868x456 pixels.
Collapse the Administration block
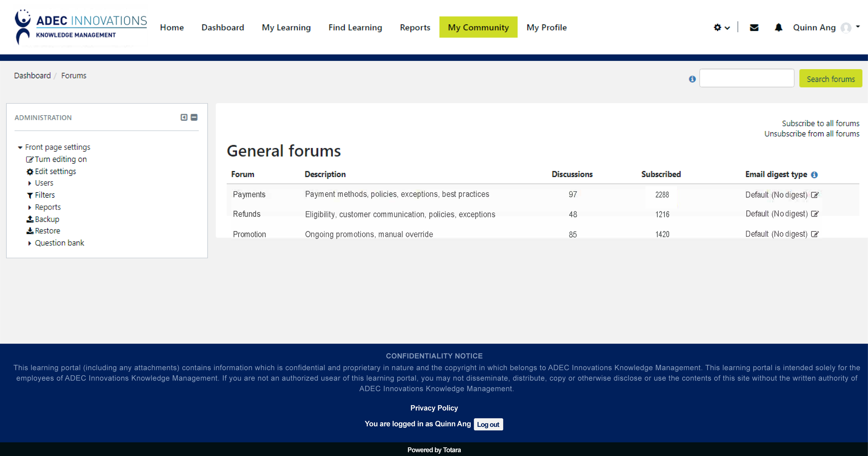pyautogui.click(x=194, y=117)
